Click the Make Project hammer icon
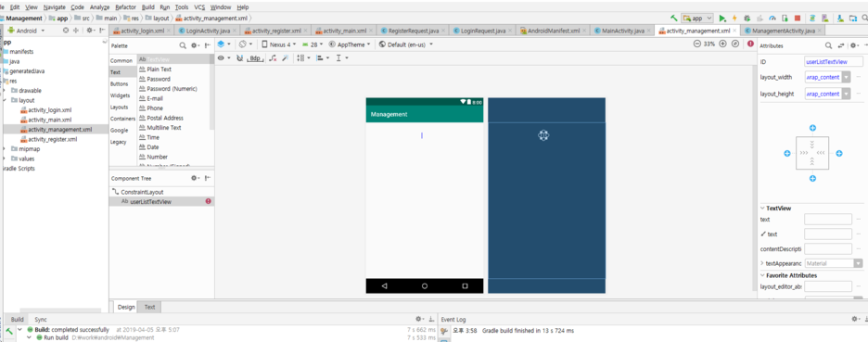 673,19
